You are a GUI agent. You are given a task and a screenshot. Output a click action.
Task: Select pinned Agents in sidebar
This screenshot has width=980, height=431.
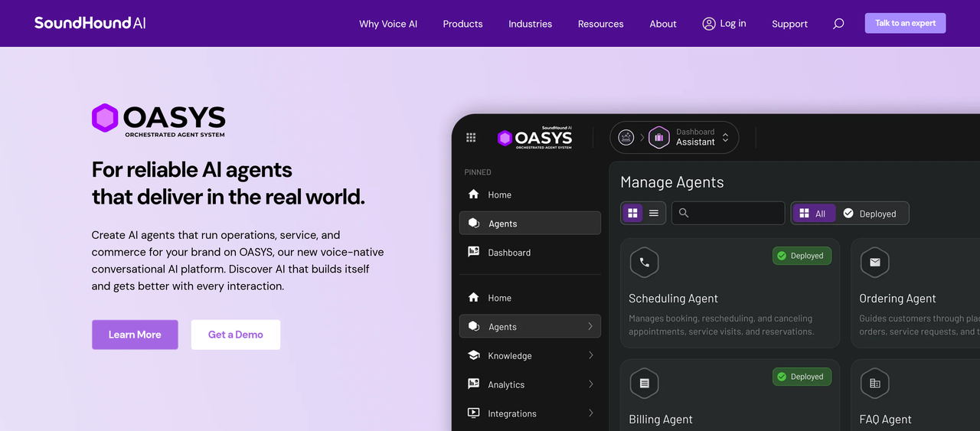tap(530, 224)
